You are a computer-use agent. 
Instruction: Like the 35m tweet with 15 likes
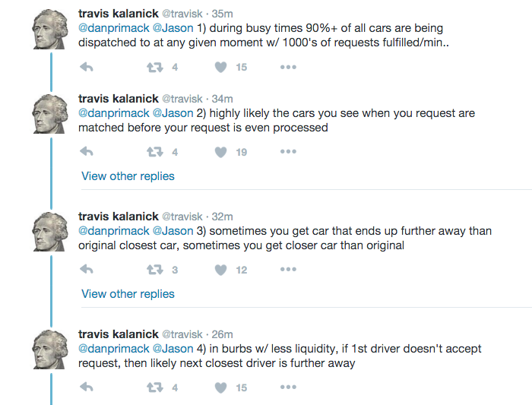(221, 68)
